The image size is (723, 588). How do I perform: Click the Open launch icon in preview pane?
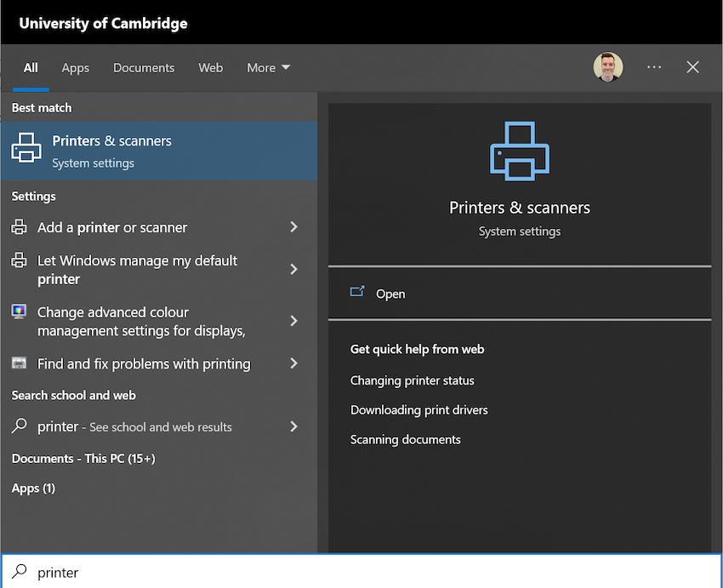[x=357, y=292]
